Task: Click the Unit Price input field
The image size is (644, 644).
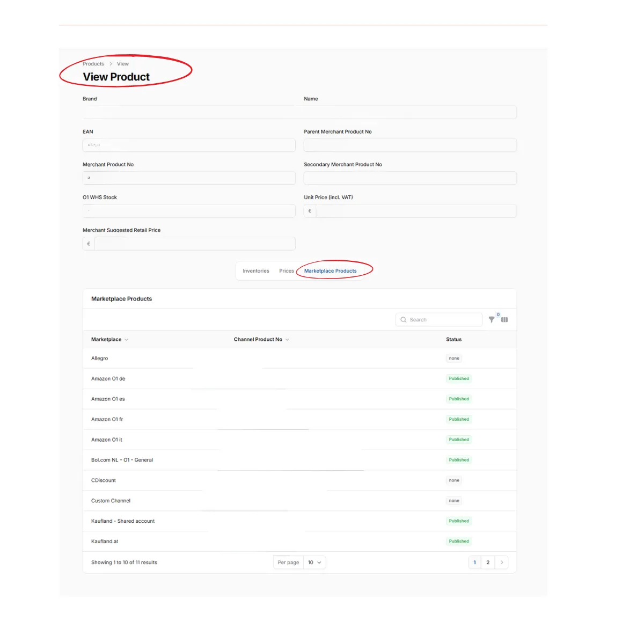Action: point(416,211)
